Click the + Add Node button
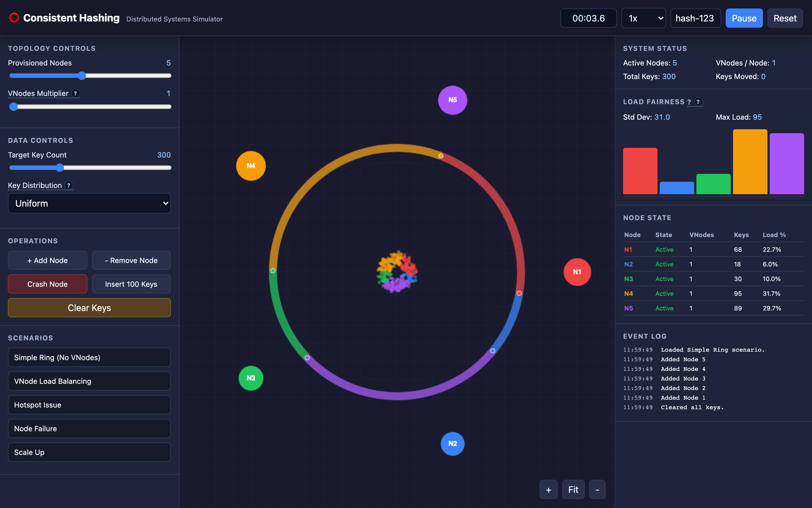The height and width of the screenshot is (508, 812). click(x=48, y=260)
